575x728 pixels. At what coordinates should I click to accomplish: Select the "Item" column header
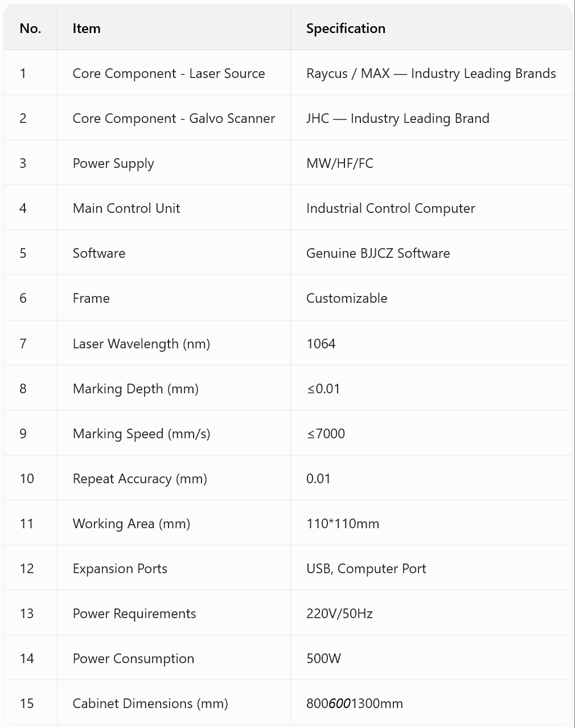tap(87, 28)
